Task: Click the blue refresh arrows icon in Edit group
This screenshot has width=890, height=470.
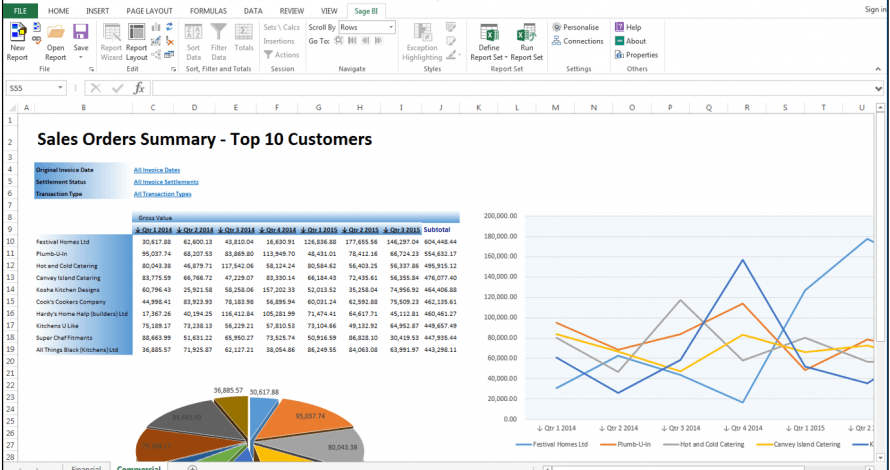Action: tap(169, 27)
